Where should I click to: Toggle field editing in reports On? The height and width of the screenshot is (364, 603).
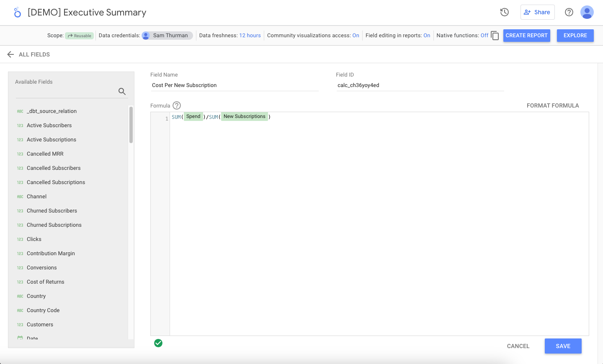click(427, 36)
